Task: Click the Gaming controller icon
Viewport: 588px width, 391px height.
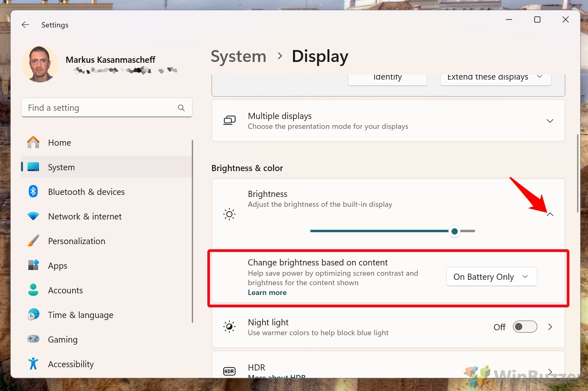Action: 33,339
